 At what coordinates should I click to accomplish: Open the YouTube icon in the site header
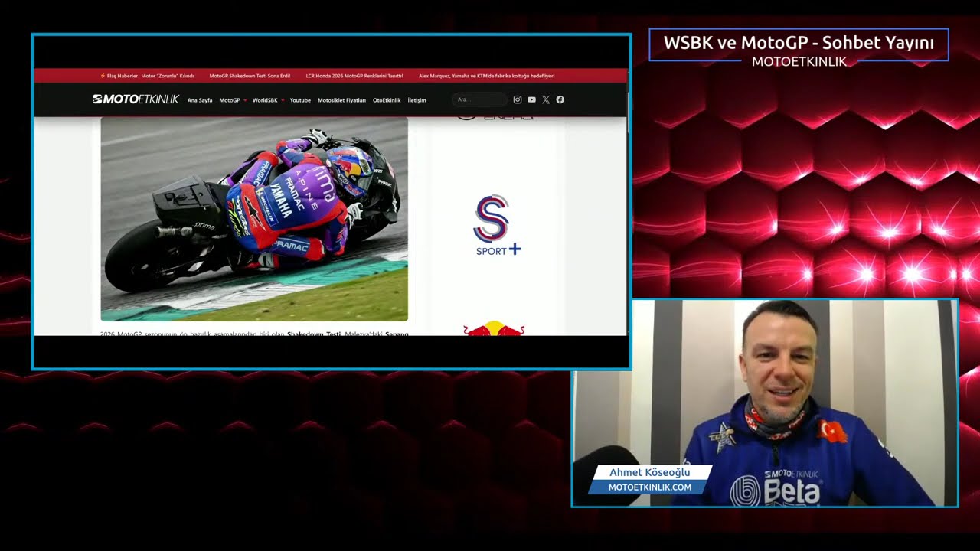(531, 99)
